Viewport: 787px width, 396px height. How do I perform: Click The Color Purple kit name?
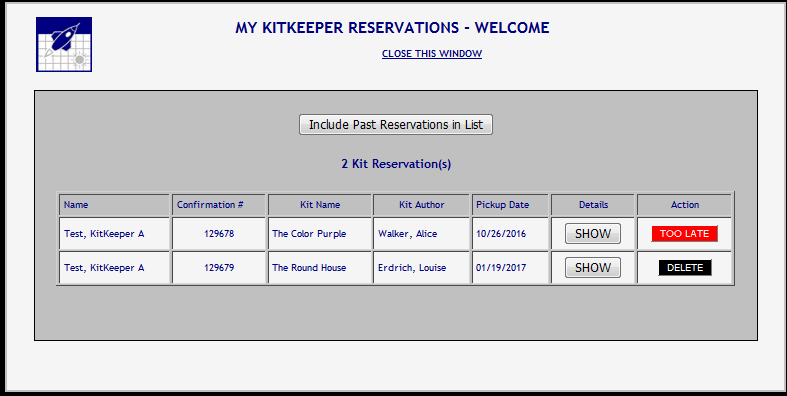click(x=309, y=234)
